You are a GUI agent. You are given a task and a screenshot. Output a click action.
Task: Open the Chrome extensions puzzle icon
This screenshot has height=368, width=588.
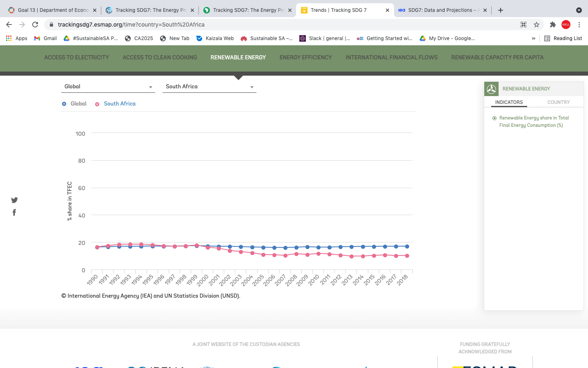[x=552, y=25]
